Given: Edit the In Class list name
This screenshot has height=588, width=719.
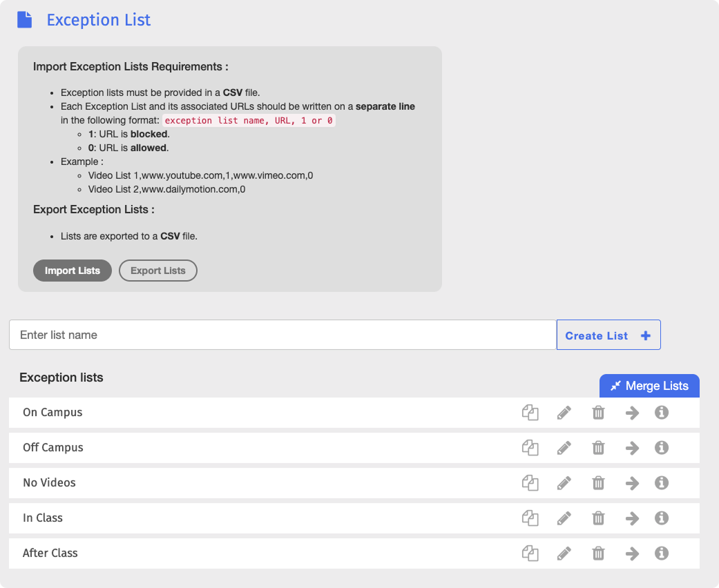Looking at the screenshot, I should [x=564, y=518].
